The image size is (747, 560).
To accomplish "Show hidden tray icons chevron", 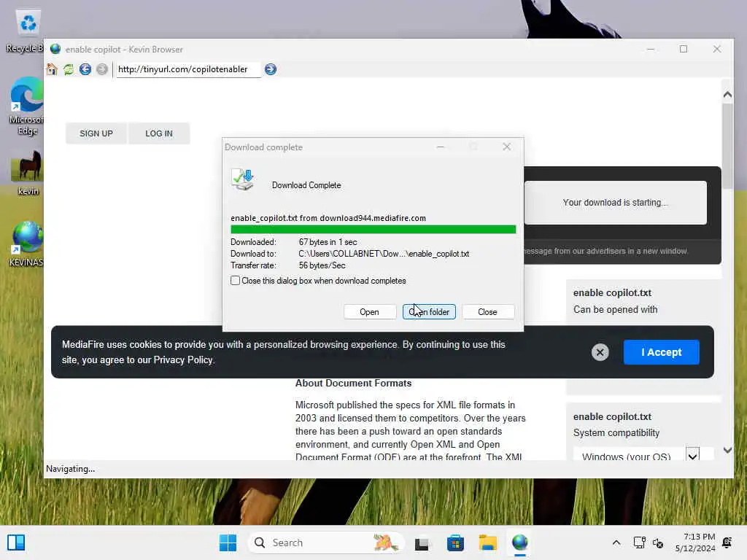I will [616, 542].
